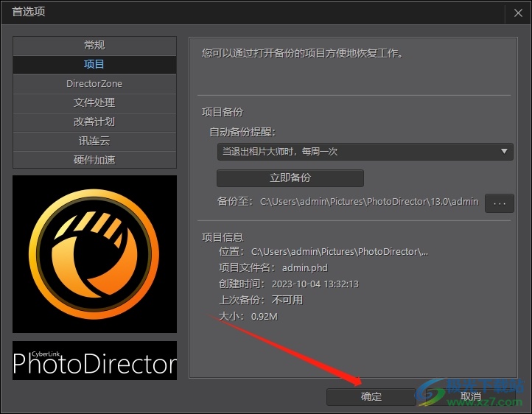Click the project size value 0.92M

point(264,317)
